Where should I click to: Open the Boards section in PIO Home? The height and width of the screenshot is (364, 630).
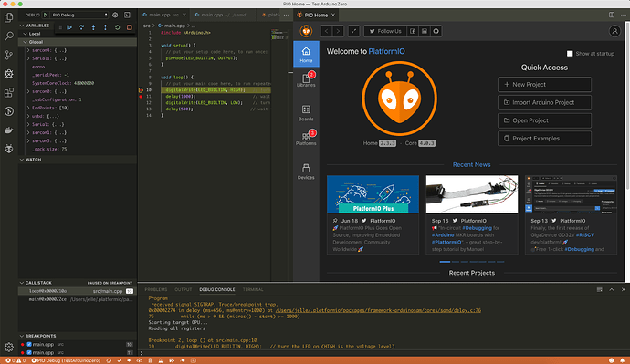[306, 113]
